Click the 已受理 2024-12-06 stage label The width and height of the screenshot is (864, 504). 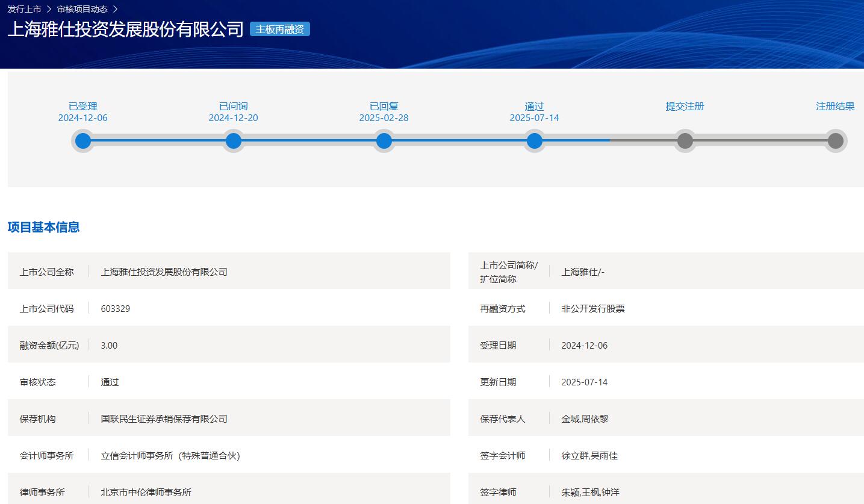[x=83, y=112]
